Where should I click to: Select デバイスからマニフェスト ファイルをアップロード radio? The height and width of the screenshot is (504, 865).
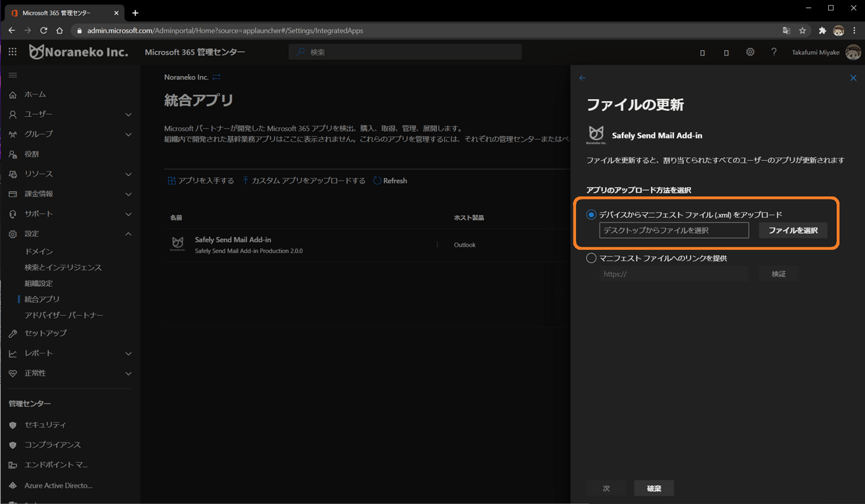pos(591,215)
